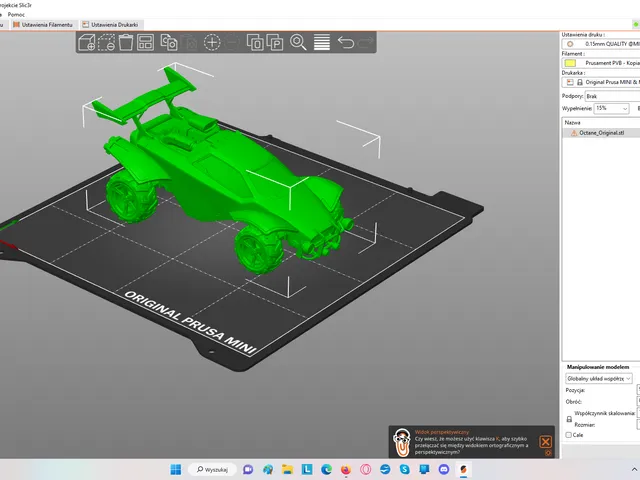Click the Add instance plus icon
640x480 pixels.
click(212, 42)
